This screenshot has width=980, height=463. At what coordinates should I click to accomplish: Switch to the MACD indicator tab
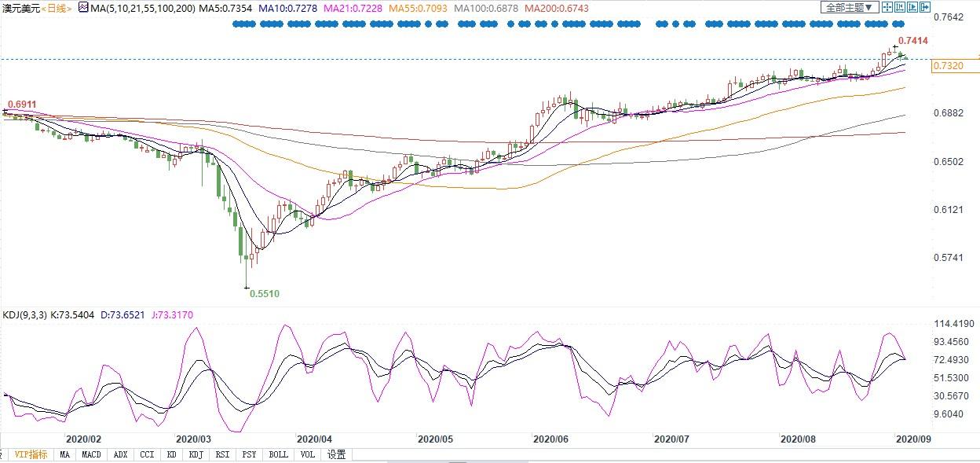tap(93, 454)
